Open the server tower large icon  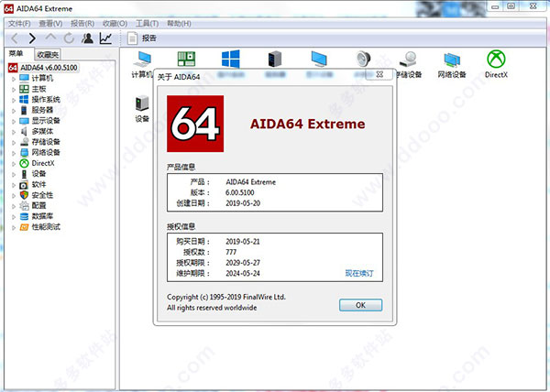tap(275, 59)
